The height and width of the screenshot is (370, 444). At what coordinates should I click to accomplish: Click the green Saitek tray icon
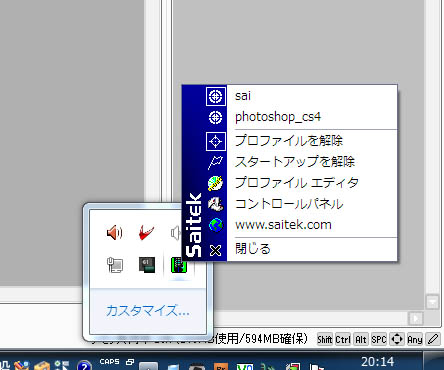[x=179, y=266]
